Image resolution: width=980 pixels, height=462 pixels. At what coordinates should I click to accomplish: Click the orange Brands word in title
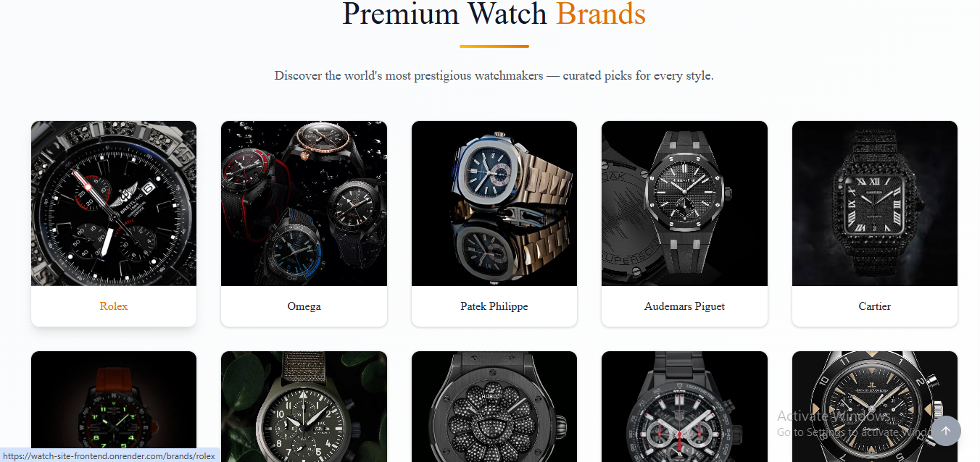[x=601, y=14]
